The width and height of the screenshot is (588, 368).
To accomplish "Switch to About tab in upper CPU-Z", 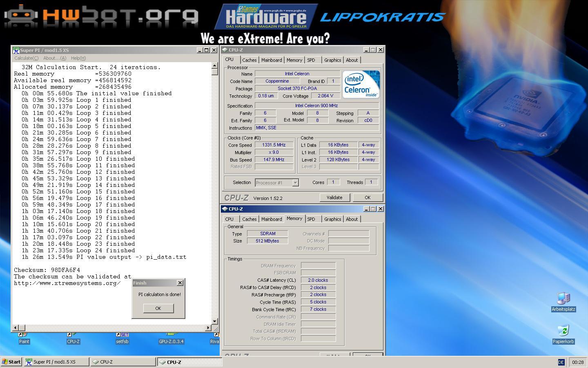I will click(352, 60).
